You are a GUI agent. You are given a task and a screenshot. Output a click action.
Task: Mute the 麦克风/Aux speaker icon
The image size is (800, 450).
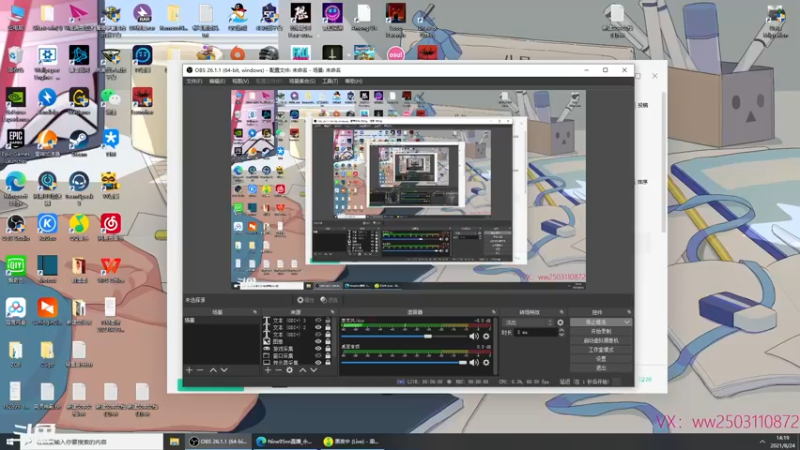pyautogui.click(x=474, y=336)
